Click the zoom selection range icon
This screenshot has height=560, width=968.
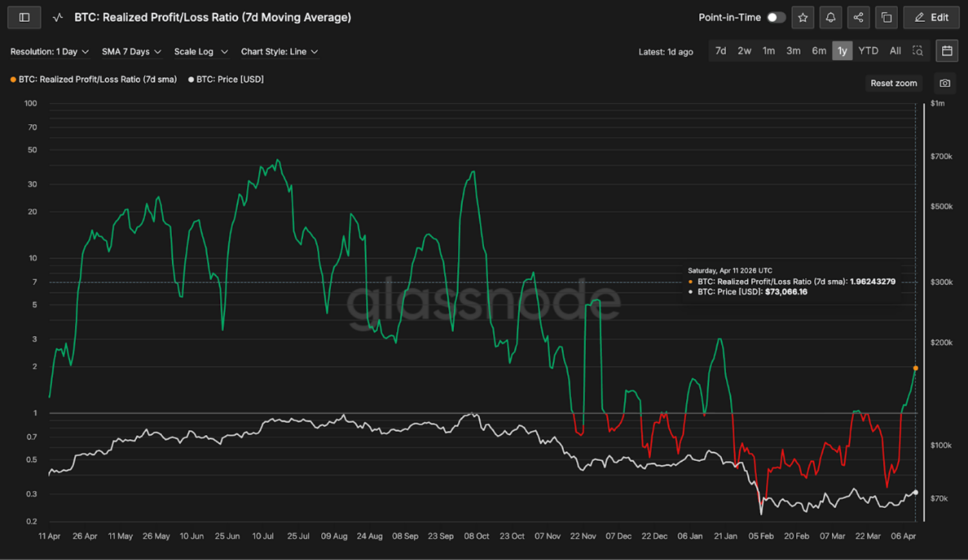918,51
